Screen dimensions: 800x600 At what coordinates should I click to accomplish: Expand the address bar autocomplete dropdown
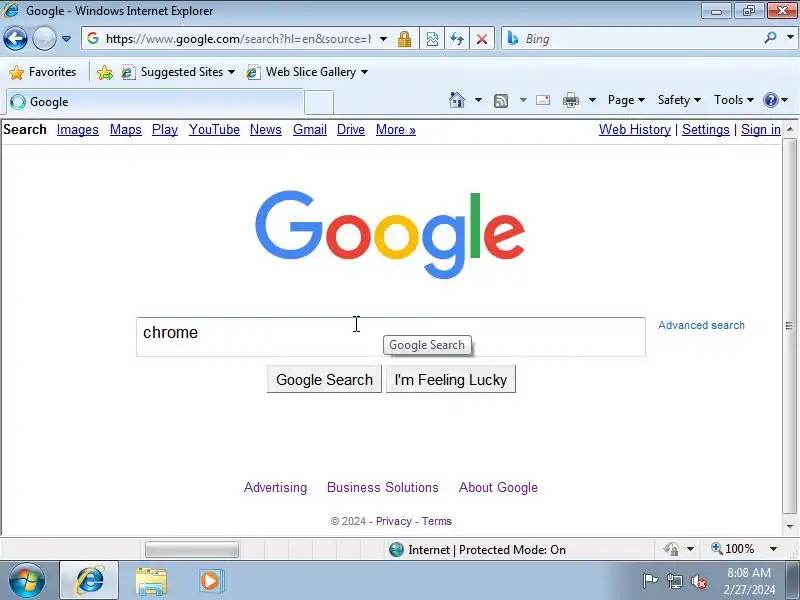click(x=383, y=39)
